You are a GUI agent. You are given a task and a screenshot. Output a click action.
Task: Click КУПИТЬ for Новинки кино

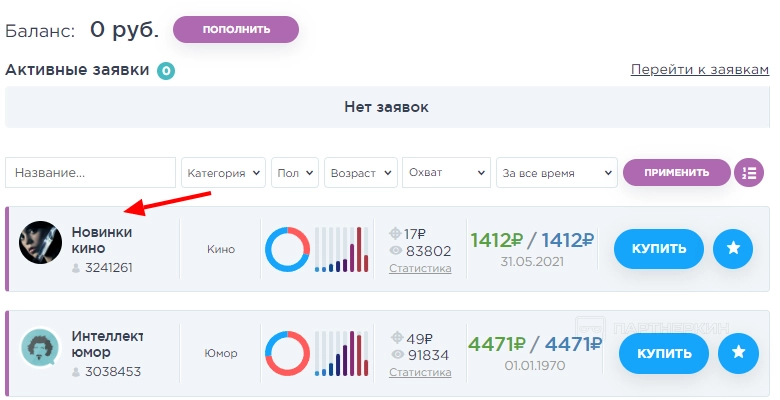click(659, 248)
